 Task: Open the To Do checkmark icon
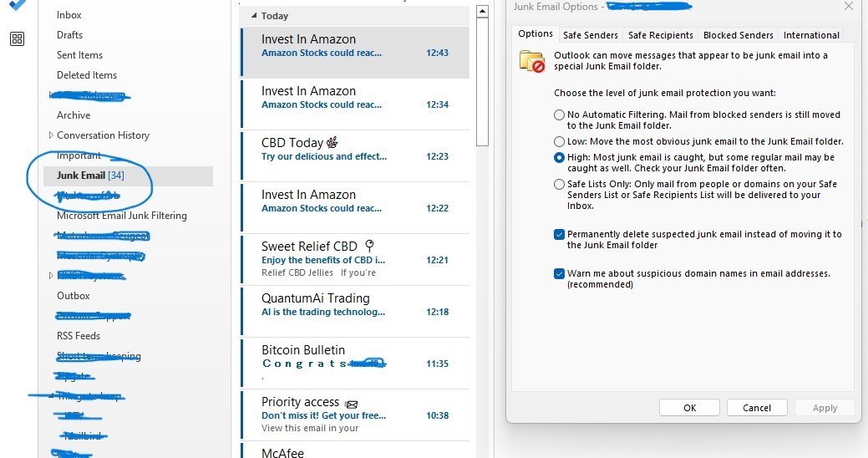(18, 4)
